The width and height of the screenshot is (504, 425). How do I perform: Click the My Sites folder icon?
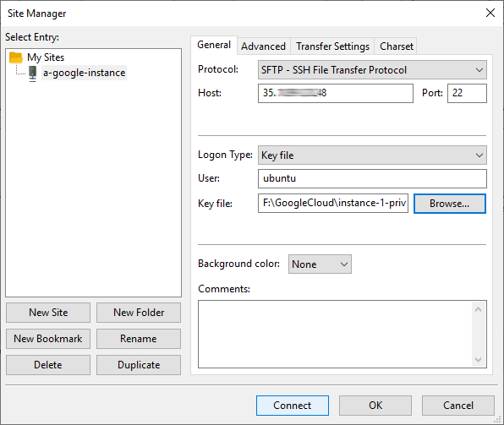coord(16,57)
